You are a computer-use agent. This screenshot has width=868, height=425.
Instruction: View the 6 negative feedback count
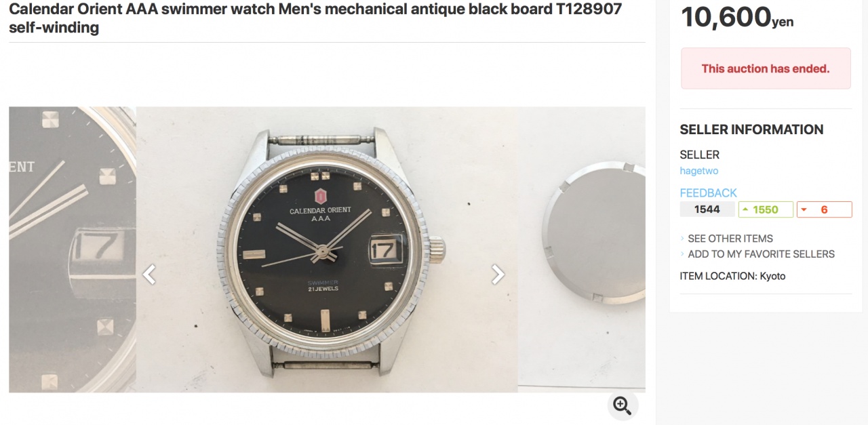click(x=824, y=209)
